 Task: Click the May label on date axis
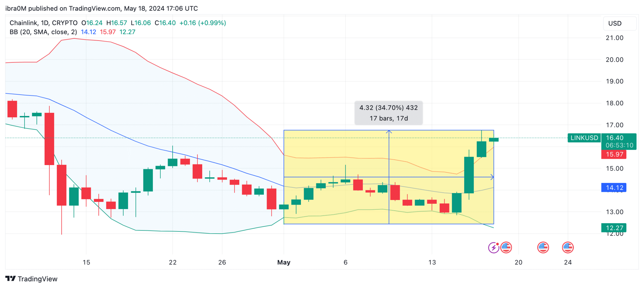pyautogui.click(x=284, y=262)
